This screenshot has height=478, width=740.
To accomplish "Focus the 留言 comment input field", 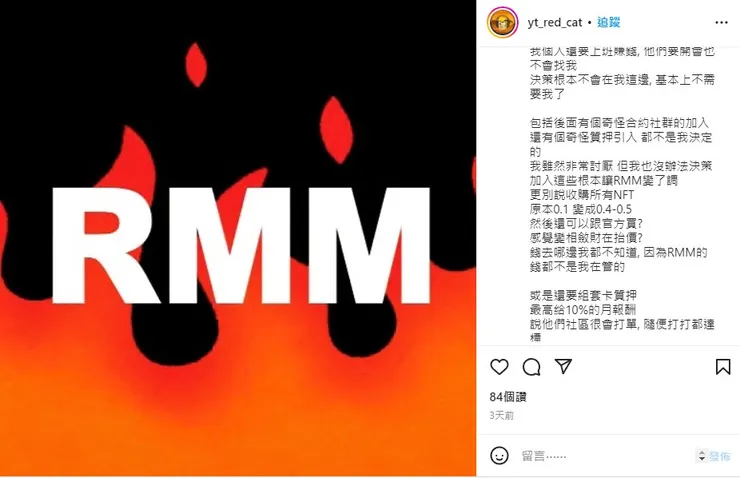I will (x=606, y=456).
